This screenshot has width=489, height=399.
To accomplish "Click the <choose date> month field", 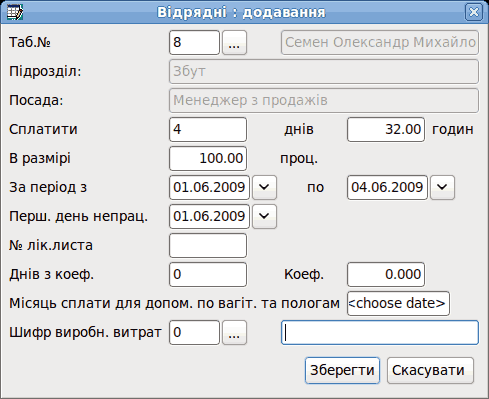I will (398, 303).
